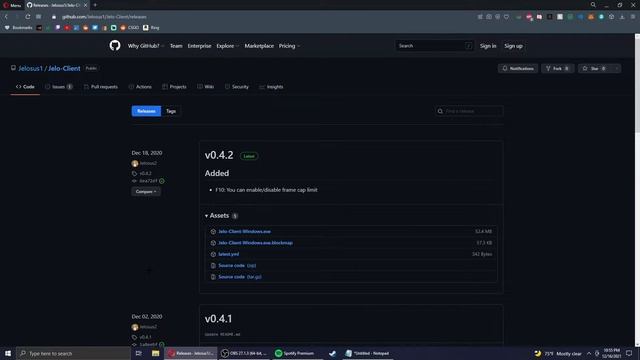This screenshot has height=360, width=640.
Task: Open the Ring bookmark
Action: (151, 28)
